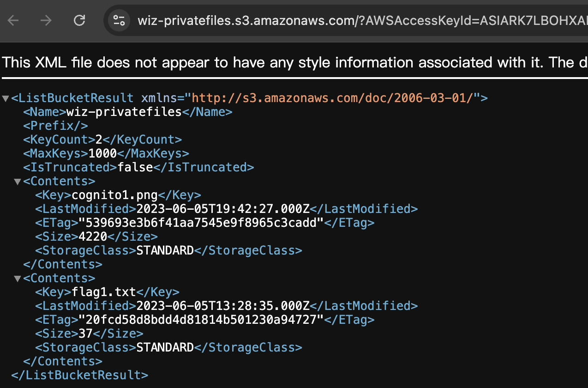Click the MaxKeys value 1000
Image resolution: width=588 pixels, height=388 pixels.
pos(103,153)
